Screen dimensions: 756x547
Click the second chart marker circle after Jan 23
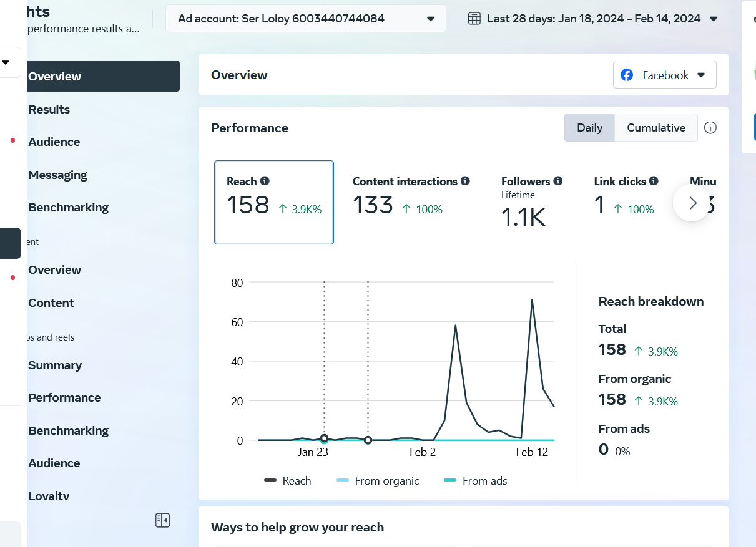click(x=368, y=440)
